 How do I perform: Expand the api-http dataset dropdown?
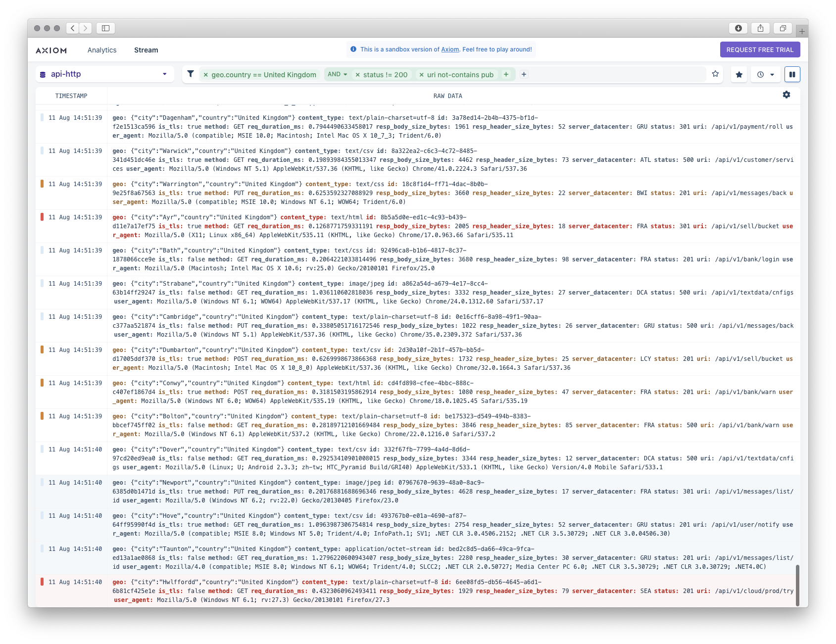point(164,74)
